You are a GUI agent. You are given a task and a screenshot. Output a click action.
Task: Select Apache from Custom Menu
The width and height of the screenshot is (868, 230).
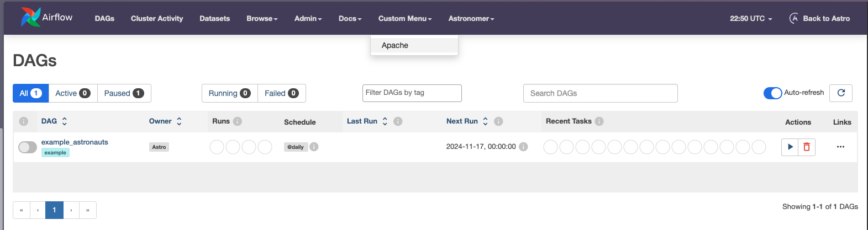395,45
